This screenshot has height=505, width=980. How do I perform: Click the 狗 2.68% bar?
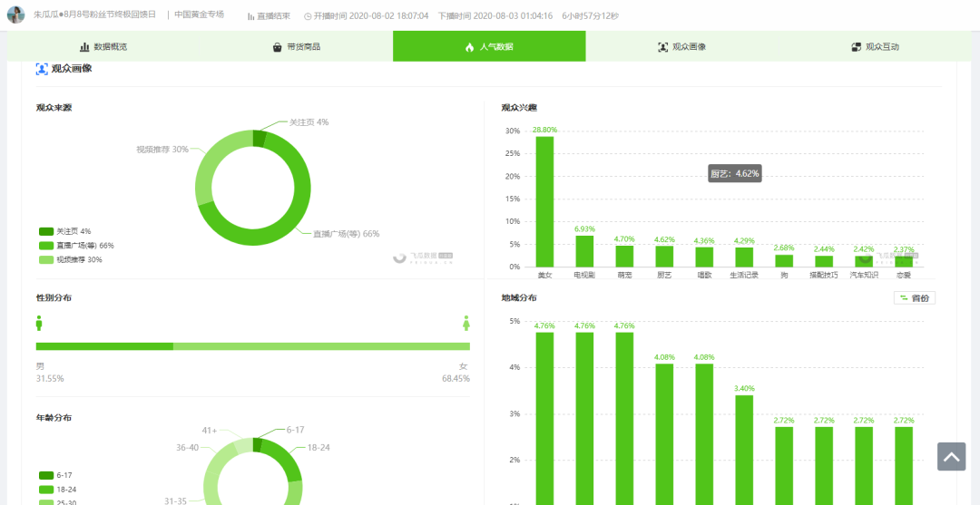[x=784, y=260]
